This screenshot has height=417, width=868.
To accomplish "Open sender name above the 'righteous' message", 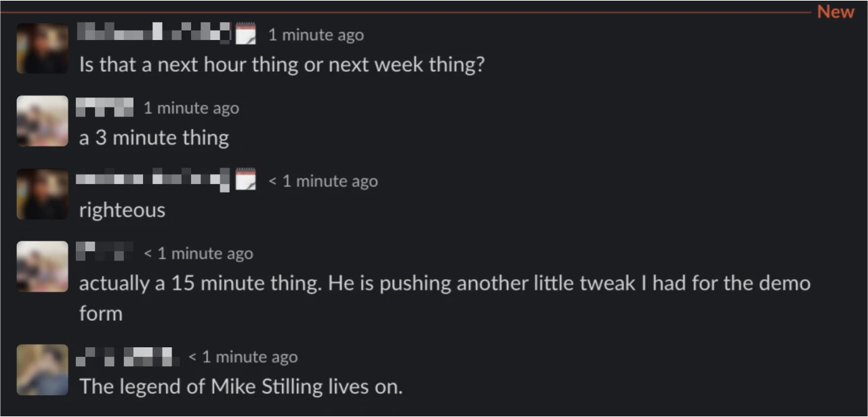I will coord(154,179).
